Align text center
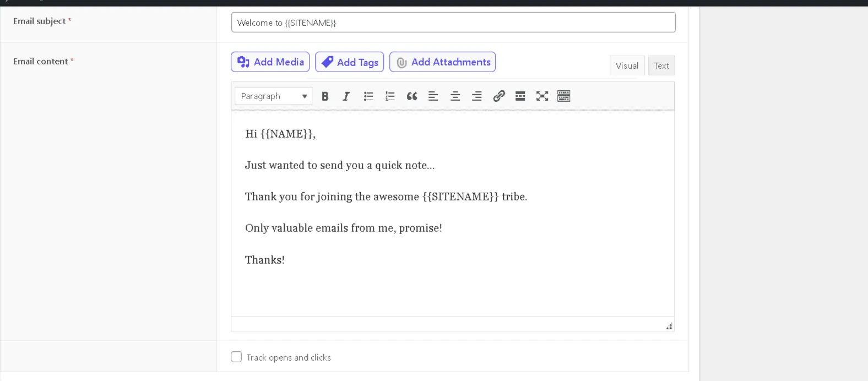This screenshot has height=381, width=868. (455, 96)
